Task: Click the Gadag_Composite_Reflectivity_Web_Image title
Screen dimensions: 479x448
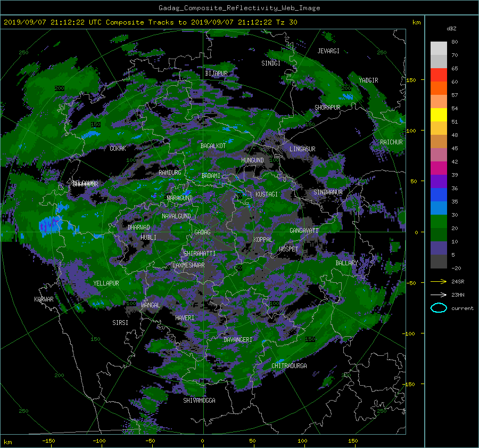Action: [x=239, y=8]
